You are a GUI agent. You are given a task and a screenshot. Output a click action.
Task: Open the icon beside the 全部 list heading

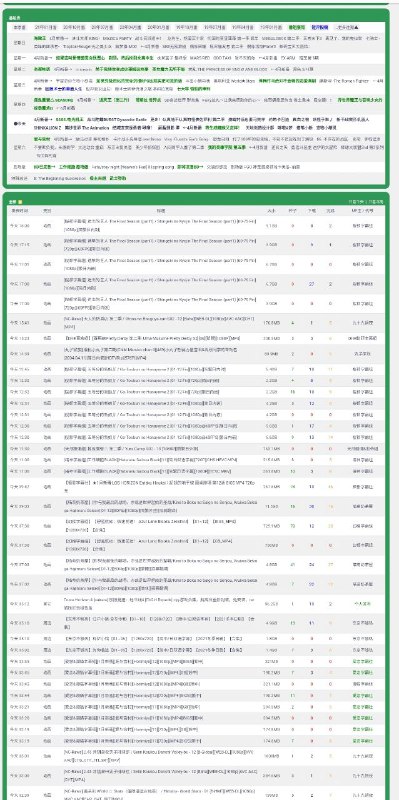tap(21, 202)
